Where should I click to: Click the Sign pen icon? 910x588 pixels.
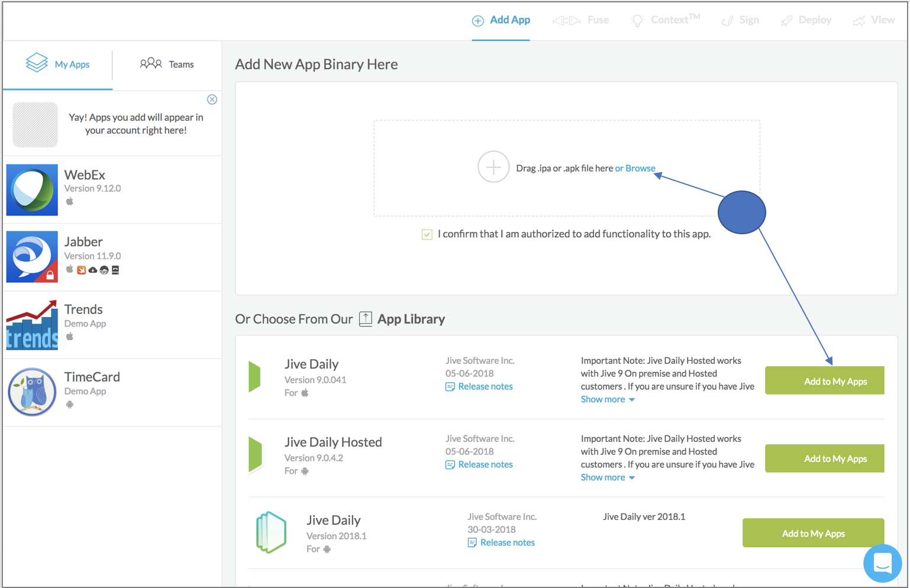[727, 22]
